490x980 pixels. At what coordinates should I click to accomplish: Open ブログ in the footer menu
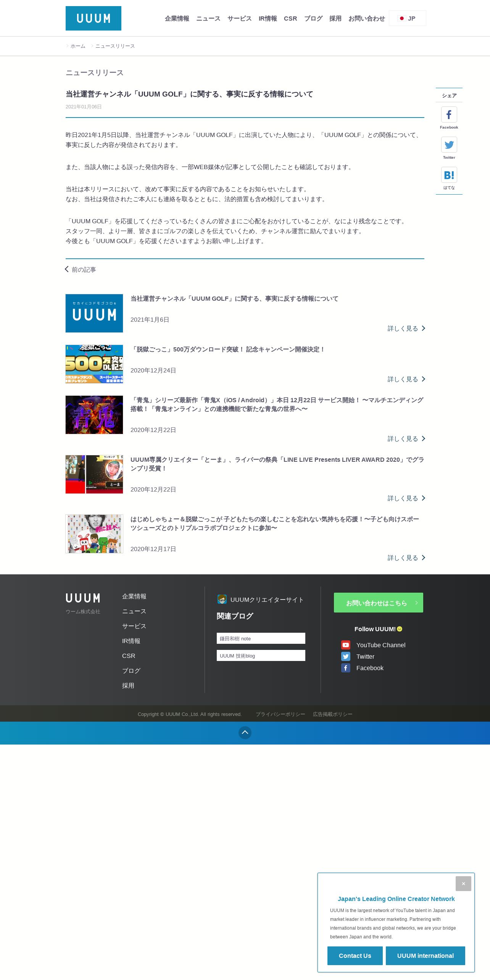click(131, 671)
